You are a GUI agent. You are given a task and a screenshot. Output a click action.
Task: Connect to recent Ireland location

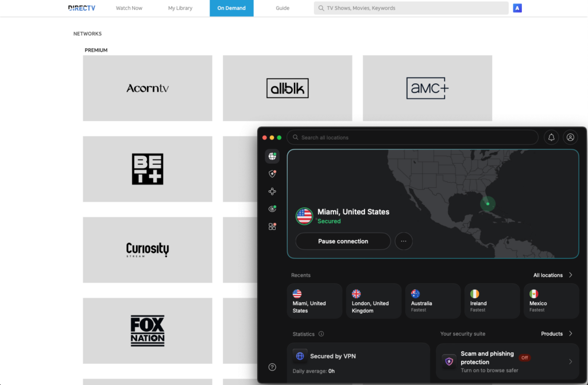(x=492, y=301)
